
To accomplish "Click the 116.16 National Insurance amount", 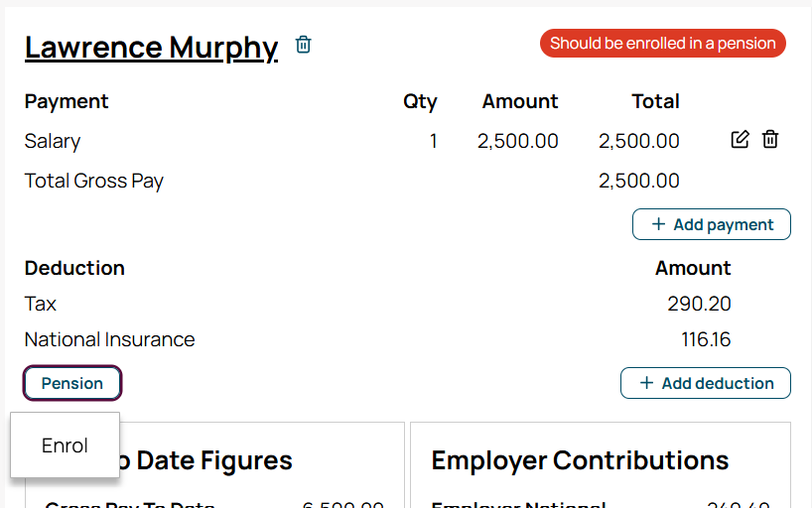I will click(706, 339).
